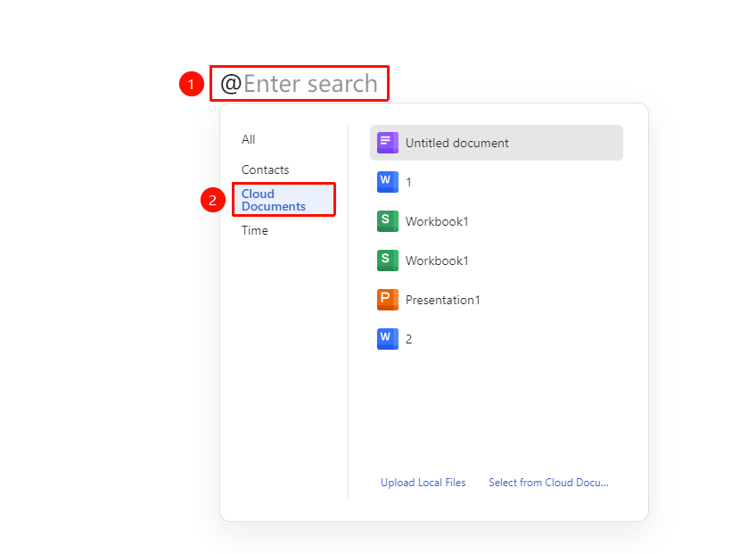Open the Select from Cloud Docu... link

coord(548,483)
